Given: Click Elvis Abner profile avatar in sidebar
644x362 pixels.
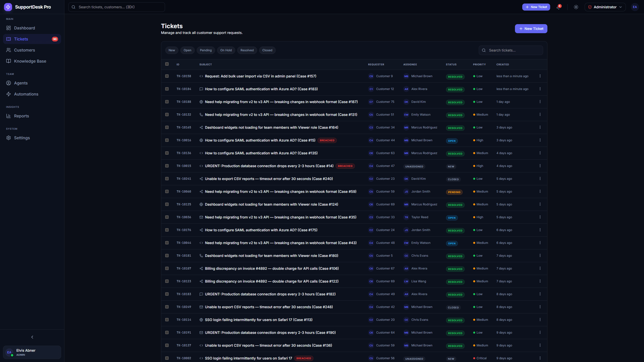Looking at the screenshot, I should 9,352.
